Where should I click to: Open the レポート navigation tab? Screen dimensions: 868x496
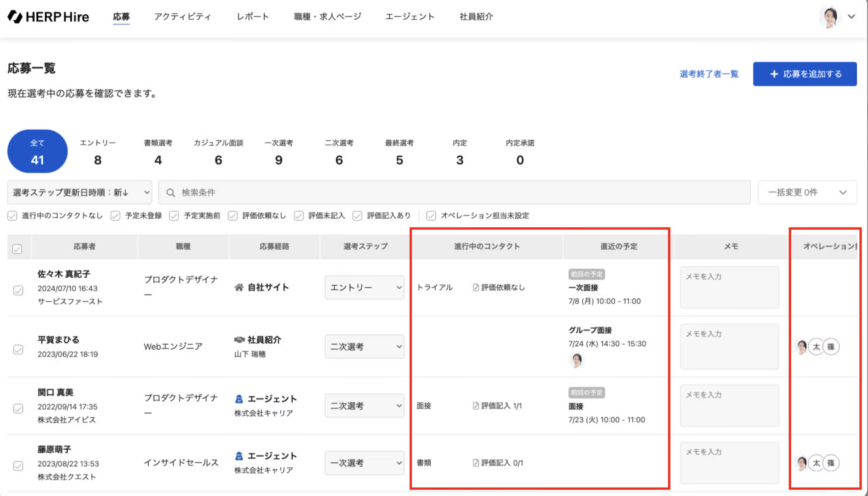[x=253, y=17]
